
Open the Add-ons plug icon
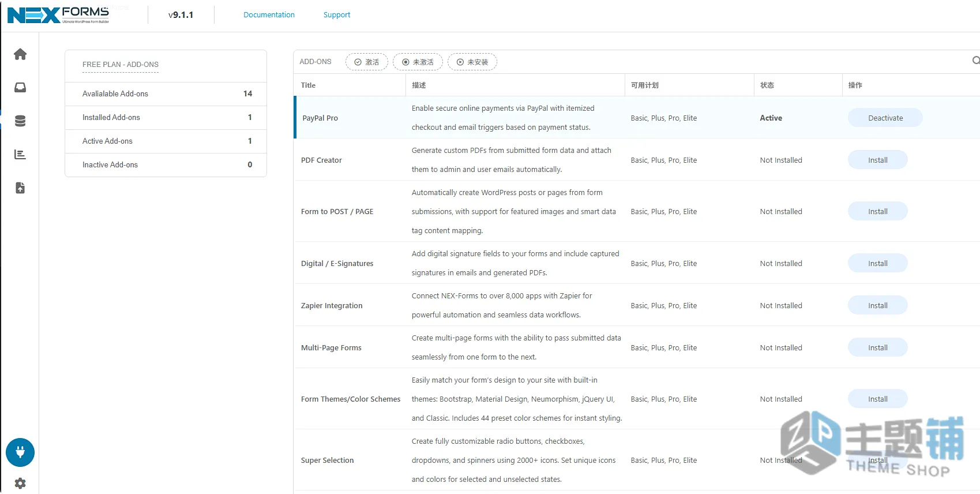20,452
